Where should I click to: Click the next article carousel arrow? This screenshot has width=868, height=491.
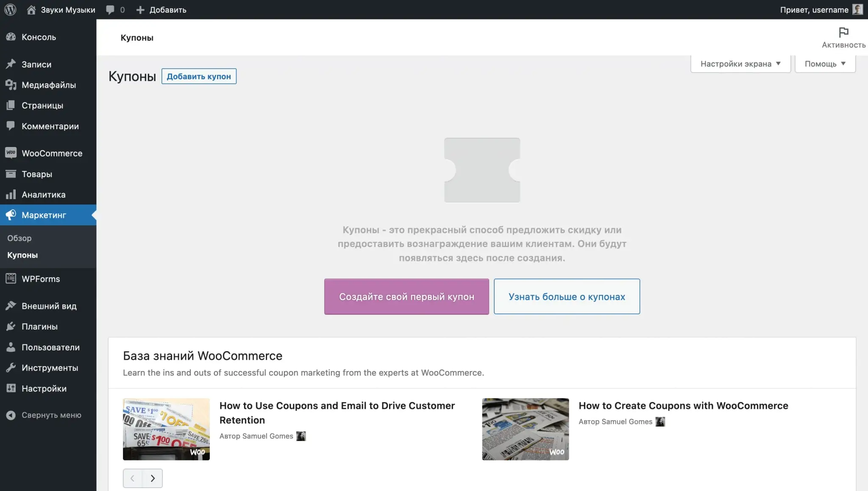(153, 478)
